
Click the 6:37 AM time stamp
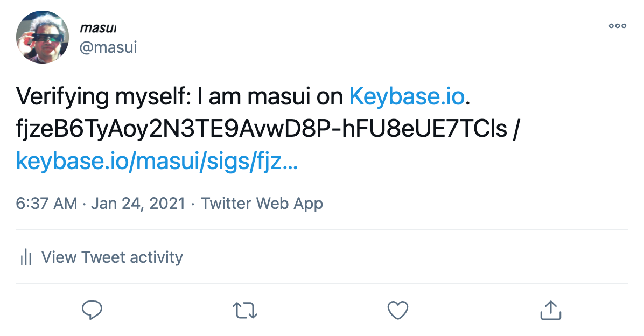[46, 204]
